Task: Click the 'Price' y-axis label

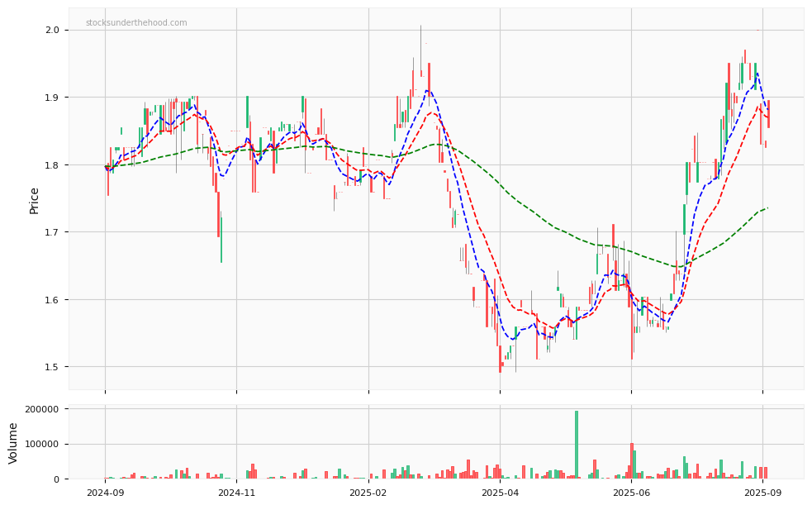Action: click(34, 201)
